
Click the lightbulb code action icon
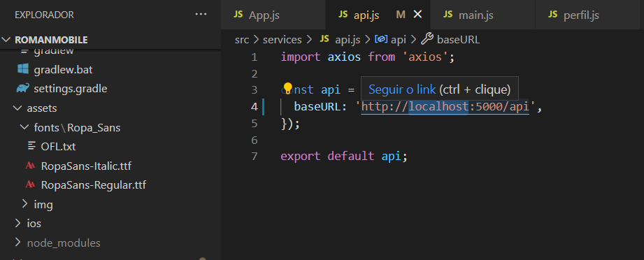288,88
